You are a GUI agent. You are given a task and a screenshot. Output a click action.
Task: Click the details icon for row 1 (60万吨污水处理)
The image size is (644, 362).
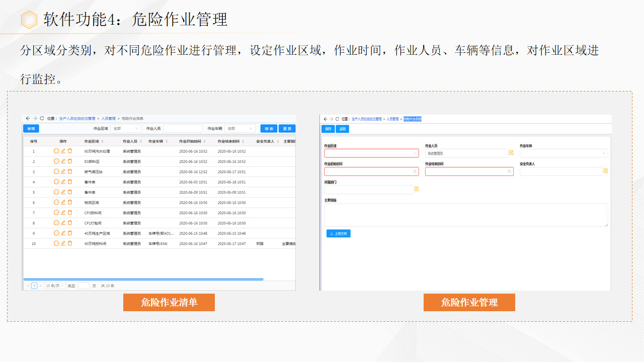56,151
